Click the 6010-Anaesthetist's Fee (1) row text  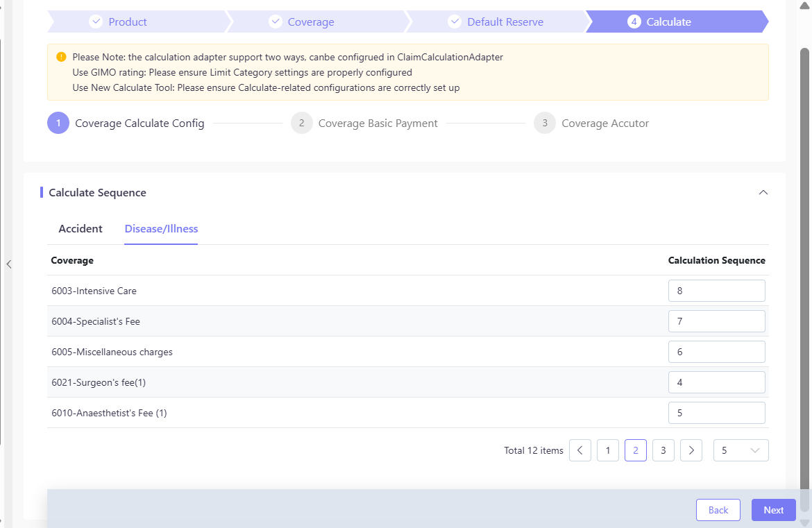(x=109, y=413)
